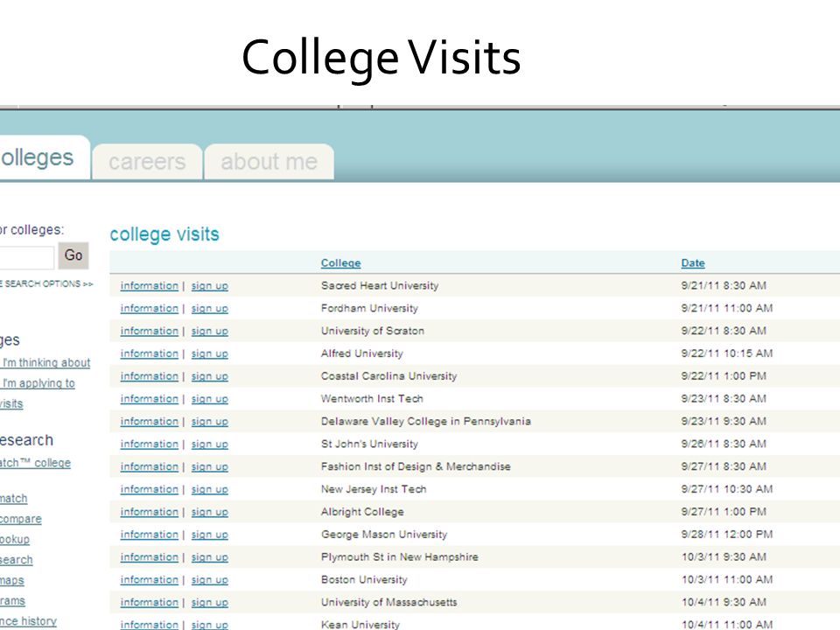Sort table by Date column header

[693, 263]
